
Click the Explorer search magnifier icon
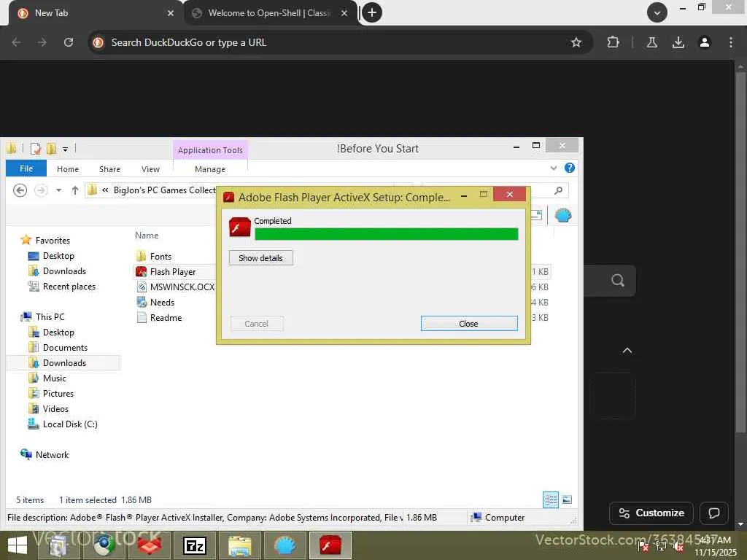558,190
